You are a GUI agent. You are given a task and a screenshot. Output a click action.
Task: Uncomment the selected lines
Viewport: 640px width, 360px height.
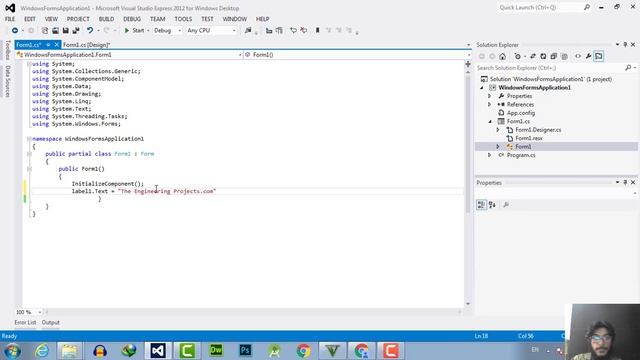[x=304, y=31]
